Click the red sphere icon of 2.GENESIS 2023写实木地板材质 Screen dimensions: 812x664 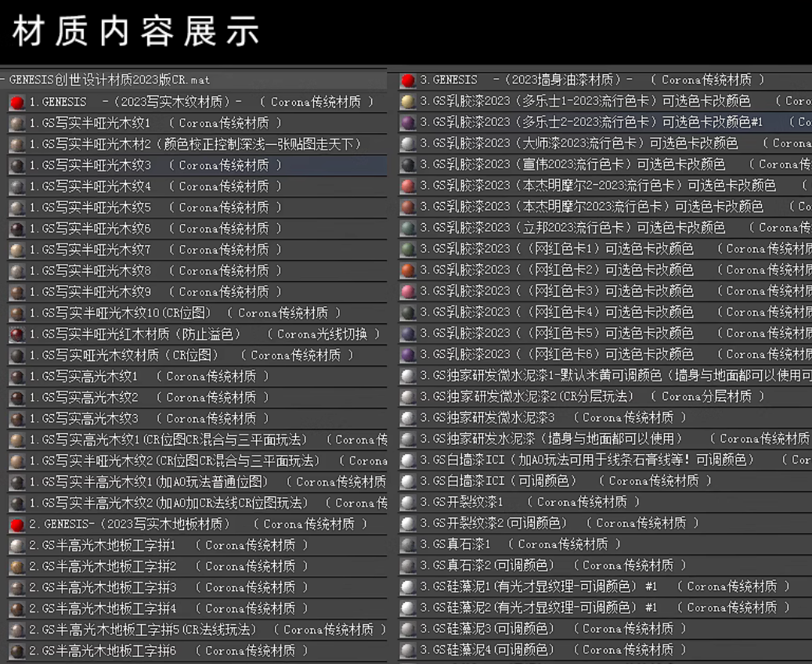point(17,525)
